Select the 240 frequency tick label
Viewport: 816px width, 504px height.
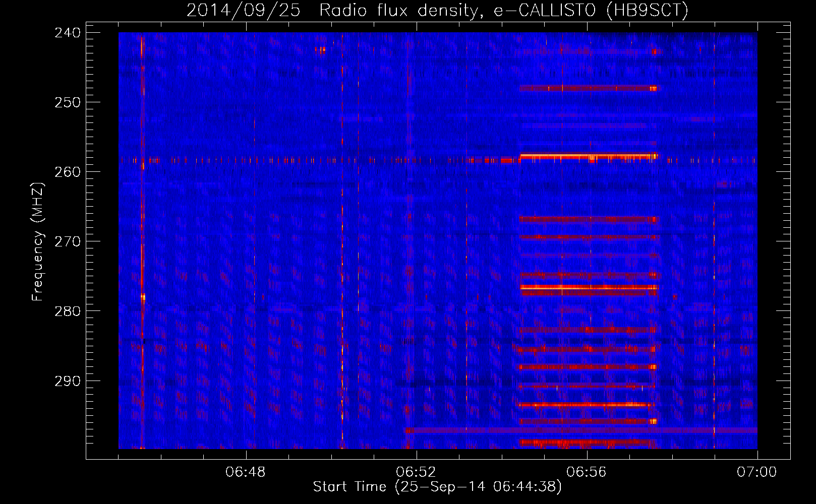pyautogui.click(x=67, y=32)
